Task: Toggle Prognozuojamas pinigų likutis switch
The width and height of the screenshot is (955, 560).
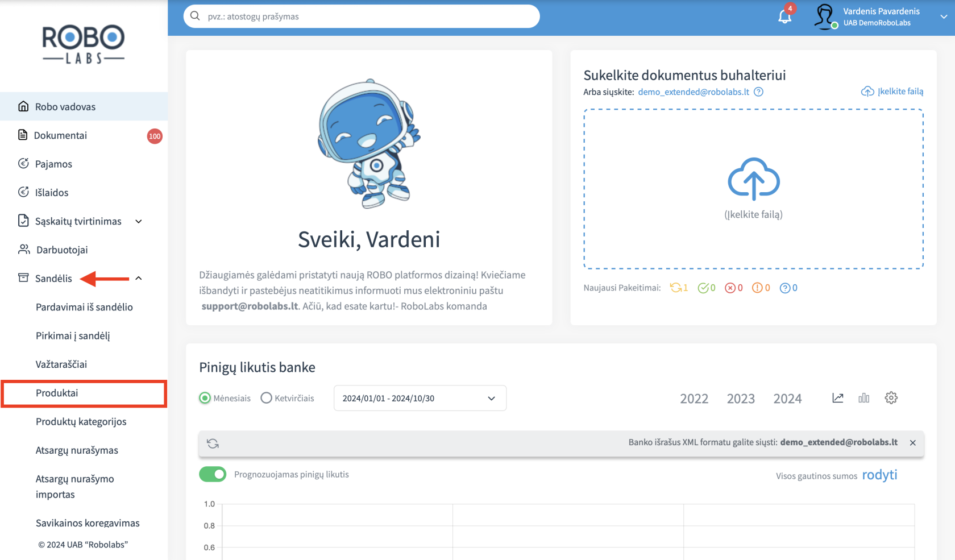Action: pyautogui.click(x=213, y=474)
